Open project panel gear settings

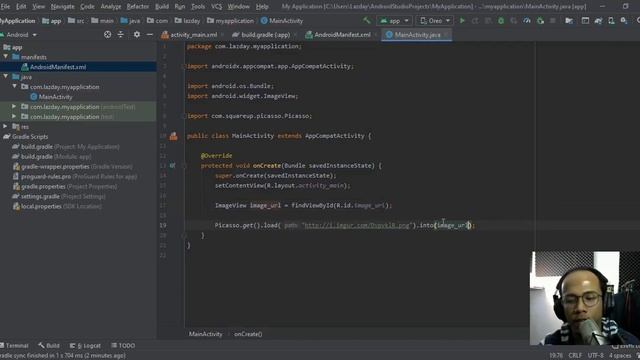(137, 35)
